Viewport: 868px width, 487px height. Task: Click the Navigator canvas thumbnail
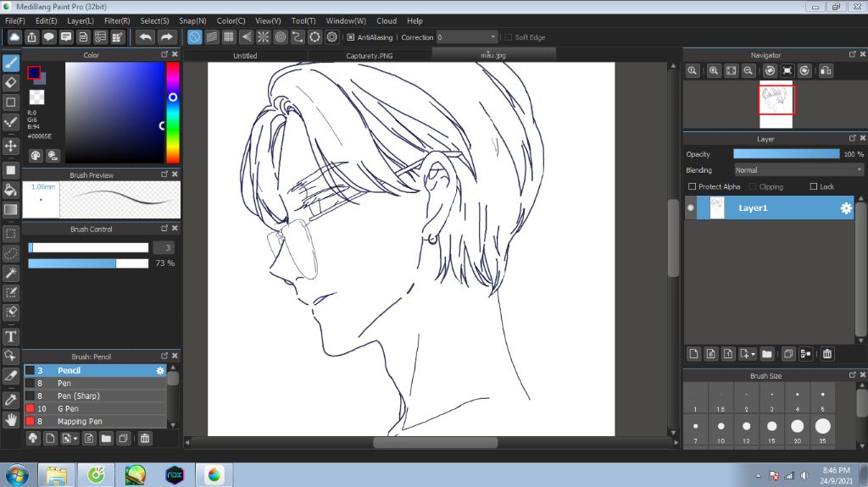[776, 104]
